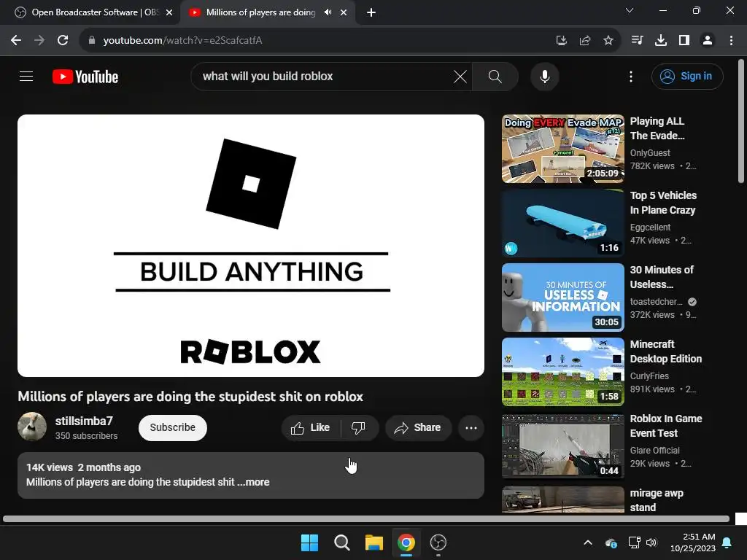Open YouTube settings three-dot menu
747x560 pixels.
tap(631, 76)
